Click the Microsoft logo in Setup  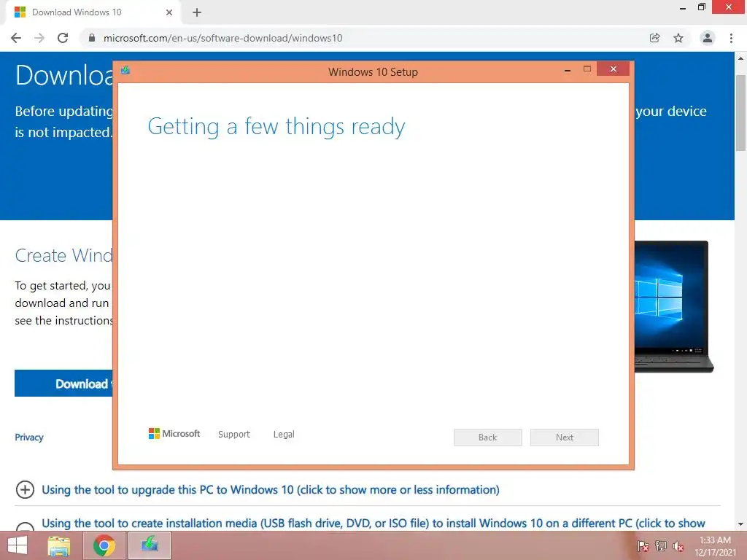coord(174,434)
